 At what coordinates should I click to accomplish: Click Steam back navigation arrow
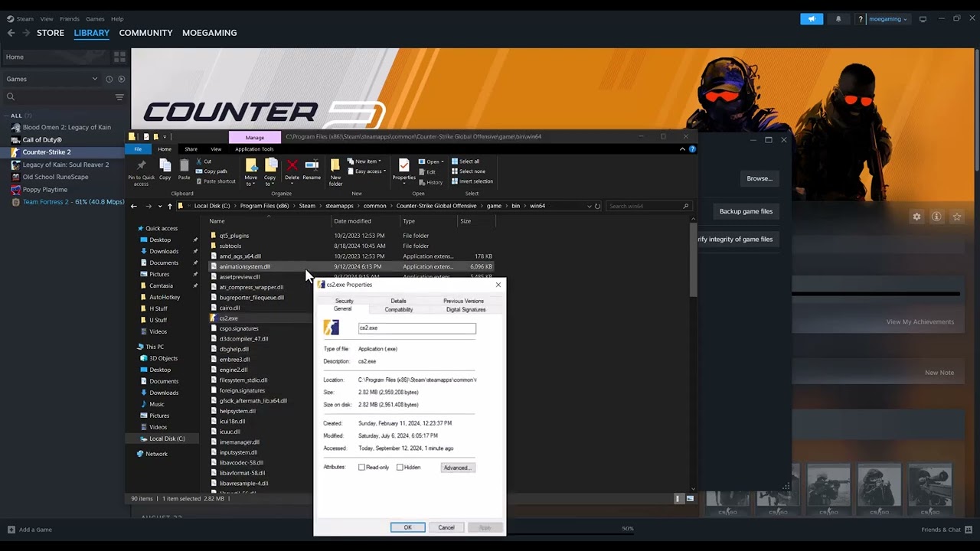[11, 33]
